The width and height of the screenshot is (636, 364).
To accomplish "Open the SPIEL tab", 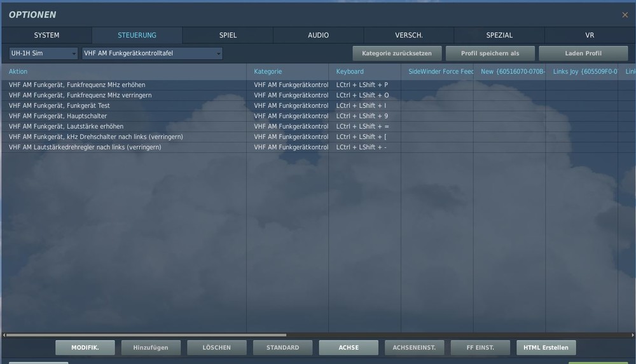I will coord(228,36).
